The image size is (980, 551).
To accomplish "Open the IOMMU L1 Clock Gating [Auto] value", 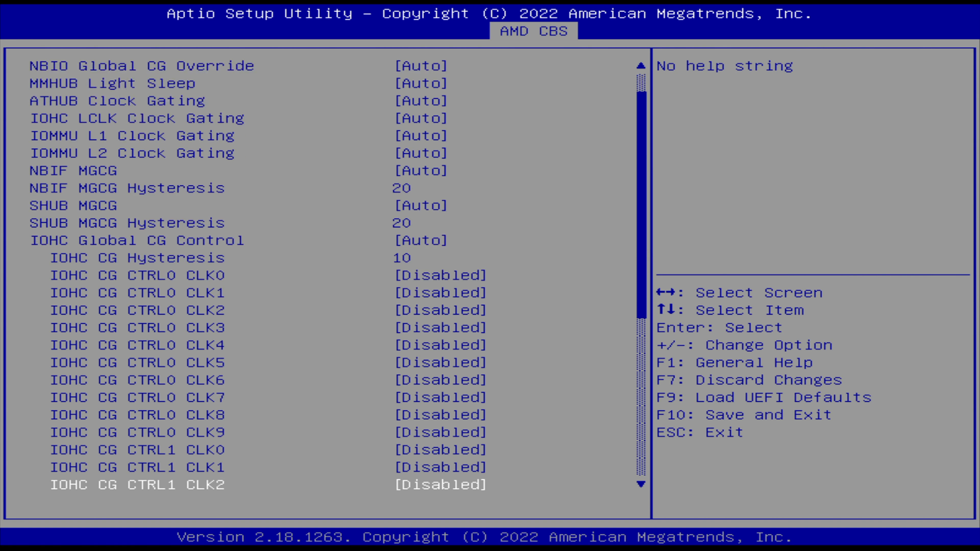I will [x=421, y=136].
